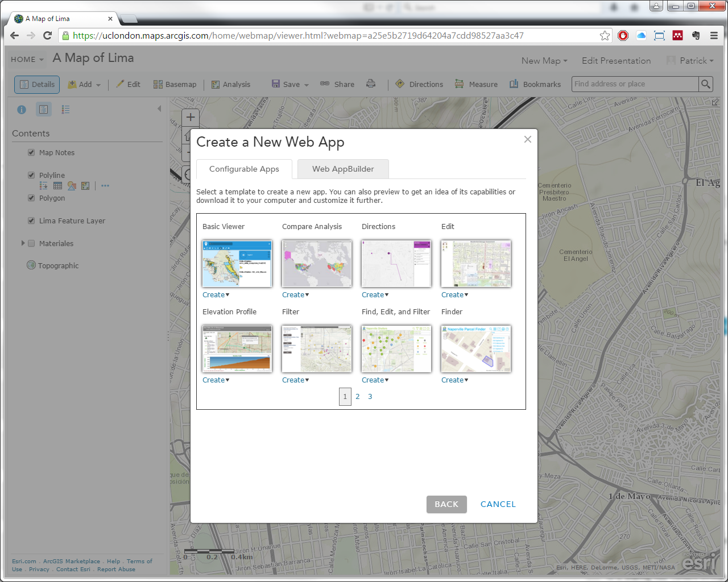Click the browser back arrow

pyautogui.click(x=15, y=35)
